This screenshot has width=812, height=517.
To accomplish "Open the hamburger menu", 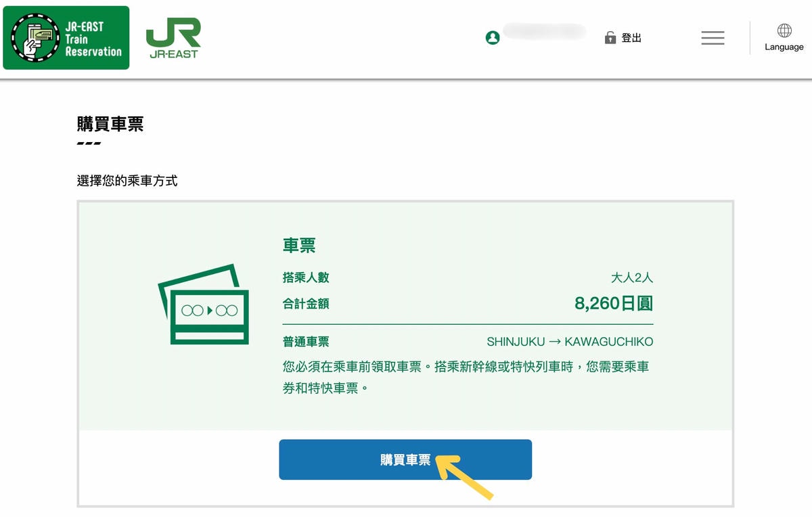I will pyautogui.click(x=713, y=38).
